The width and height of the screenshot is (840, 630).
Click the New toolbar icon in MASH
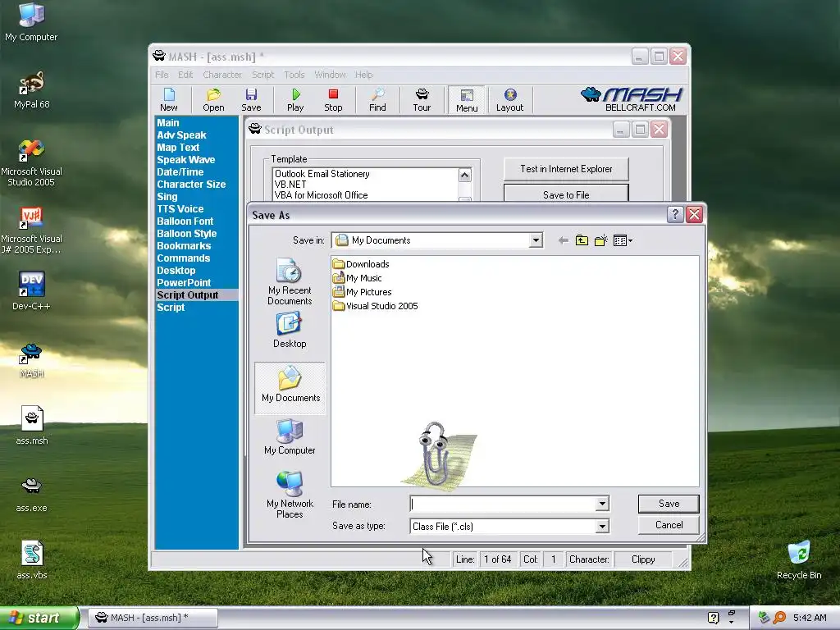pos(169,100)
